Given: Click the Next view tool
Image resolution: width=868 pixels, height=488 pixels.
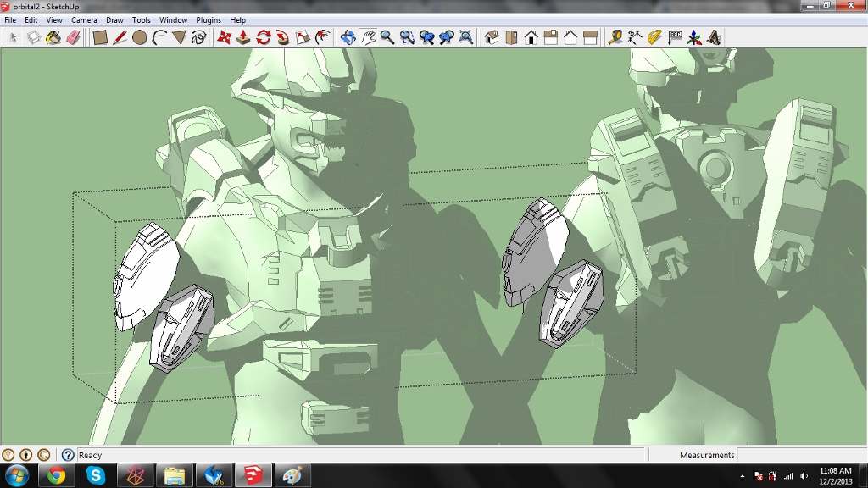Looking at the screenshot, I should (x=447, y=37).
